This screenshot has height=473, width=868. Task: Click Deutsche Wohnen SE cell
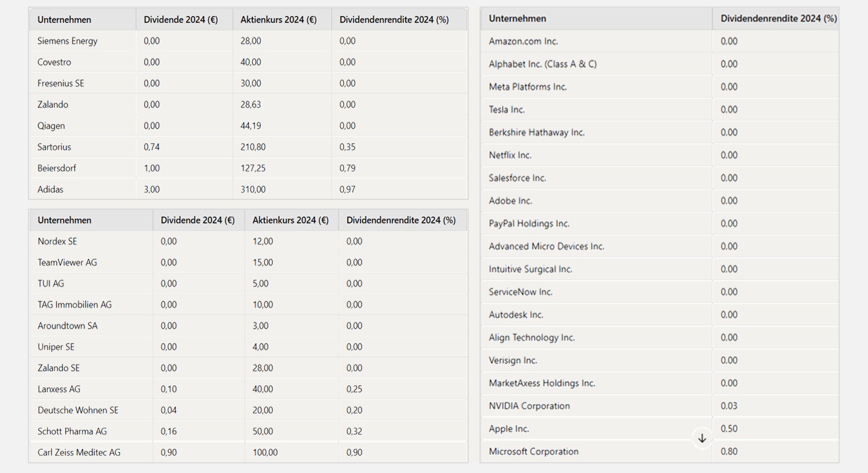coord(78,410)
